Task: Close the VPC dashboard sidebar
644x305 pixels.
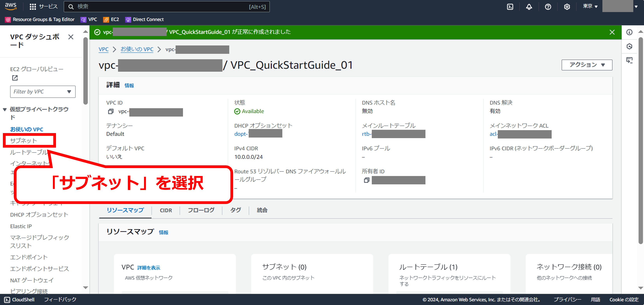Action: 71,37
